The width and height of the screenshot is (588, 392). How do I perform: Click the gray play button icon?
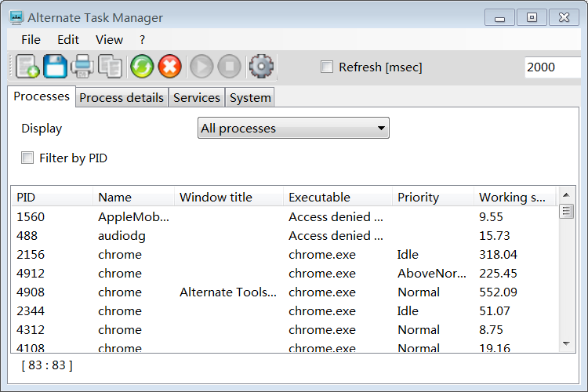tap(201, 67)
